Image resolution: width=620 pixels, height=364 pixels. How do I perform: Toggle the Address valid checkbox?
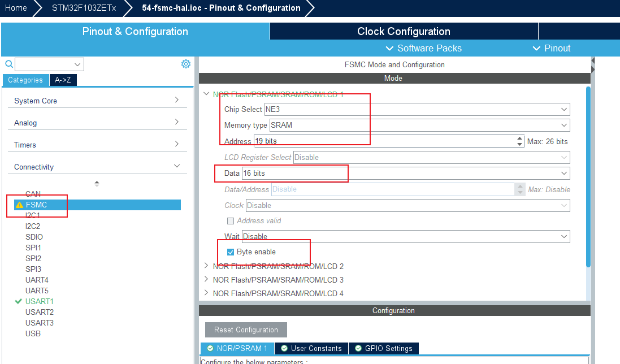(x=231, y=221)
